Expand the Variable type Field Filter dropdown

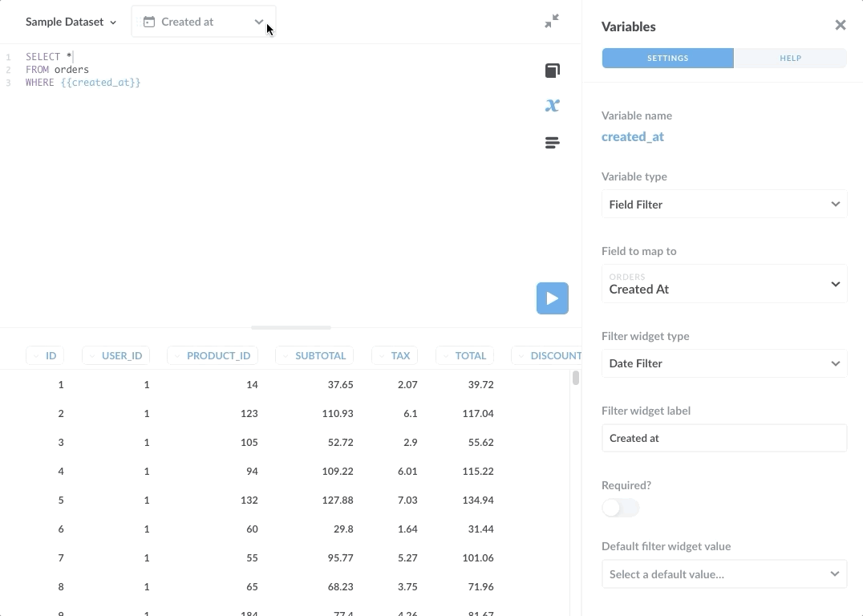(x=723, y=205)
